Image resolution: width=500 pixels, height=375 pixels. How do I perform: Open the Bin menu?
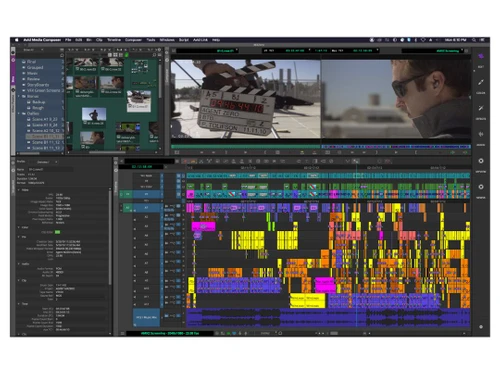(89, 40)
